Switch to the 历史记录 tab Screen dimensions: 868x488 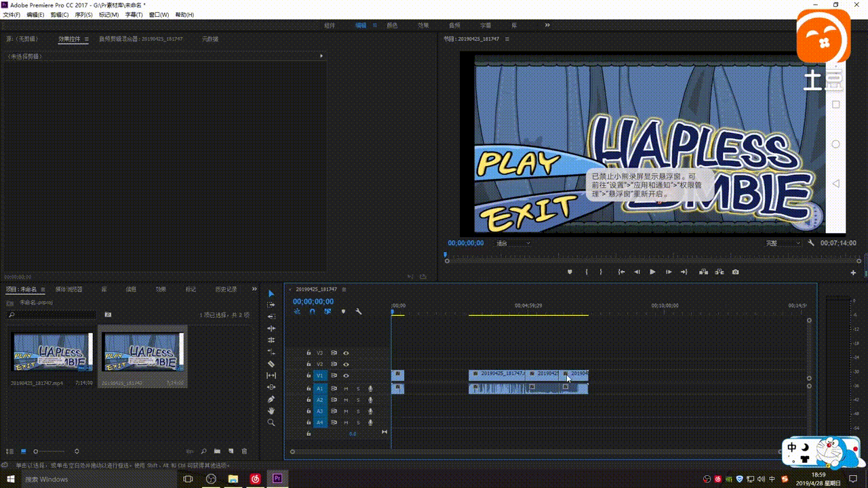tap(226, 289)
